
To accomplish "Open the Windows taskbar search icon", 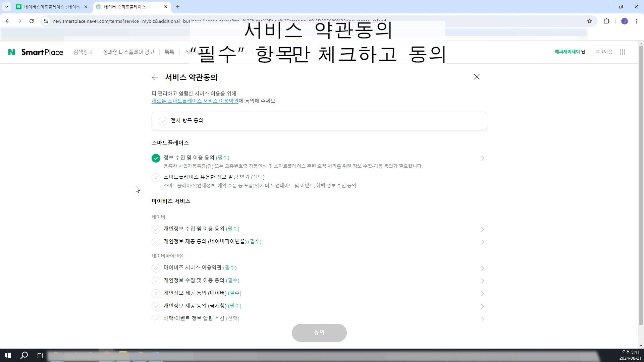I will [24, 355].
